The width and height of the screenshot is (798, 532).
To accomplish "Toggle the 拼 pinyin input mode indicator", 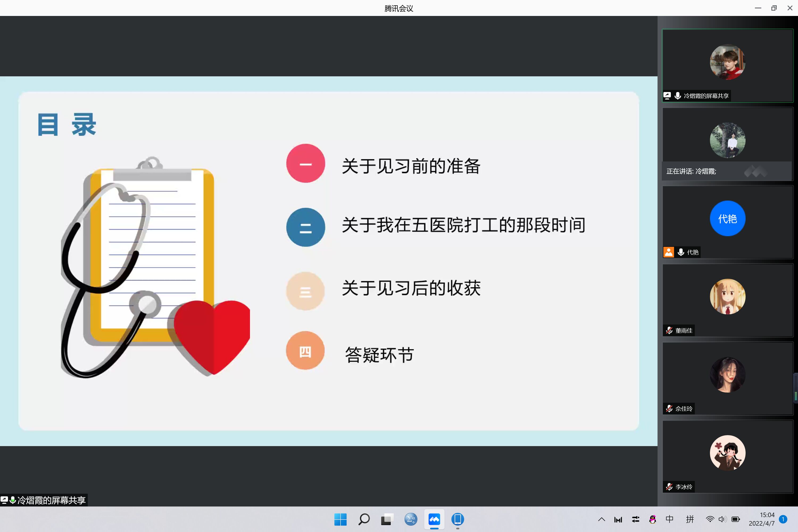I will [x=690, y=519].
